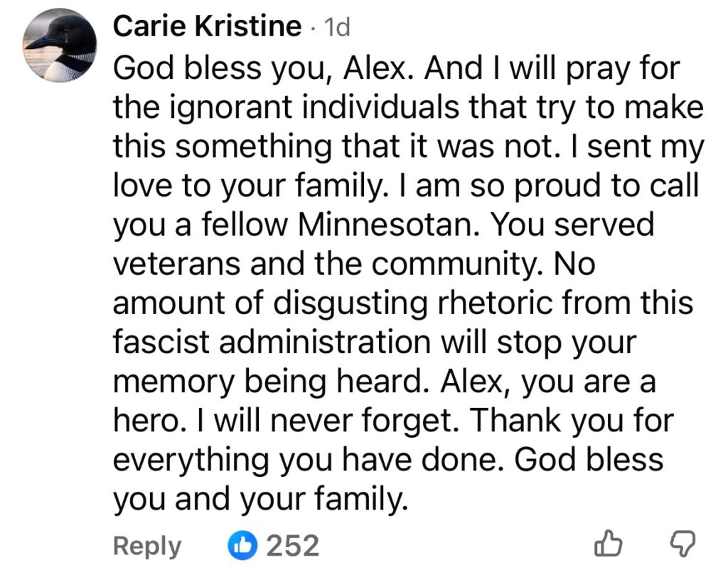Viewport: 728px width, 582px height.
Task: Click the closing words "you and your family."
Action: (x=260, y=498)
